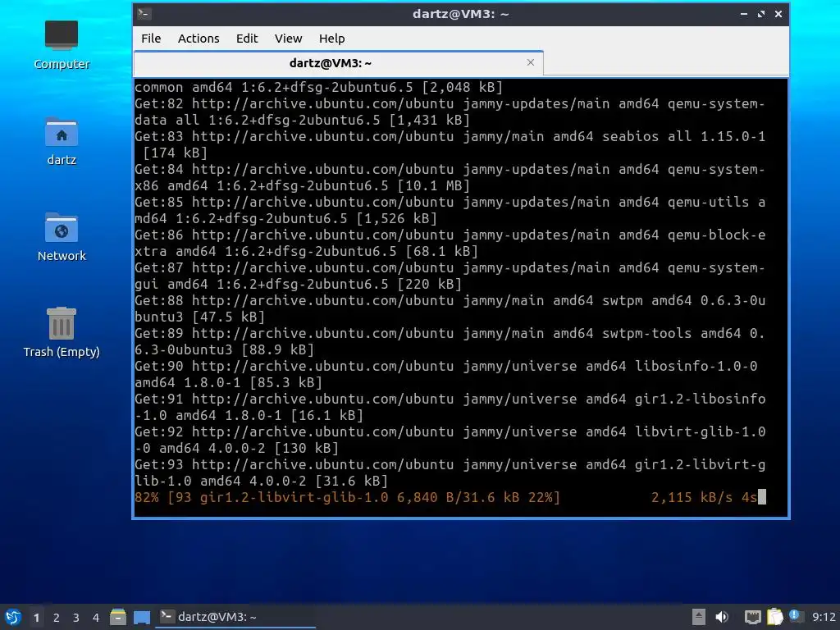Open the Help menu
This screenshot has height=630, width=840.
(x=331, y=39)
